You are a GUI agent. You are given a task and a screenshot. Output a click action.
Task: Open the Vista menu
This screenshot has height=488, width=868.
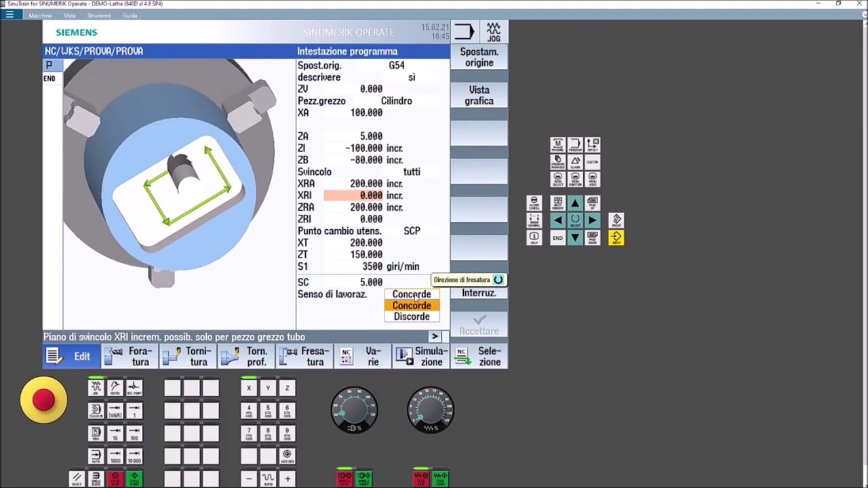pos(69,15)
